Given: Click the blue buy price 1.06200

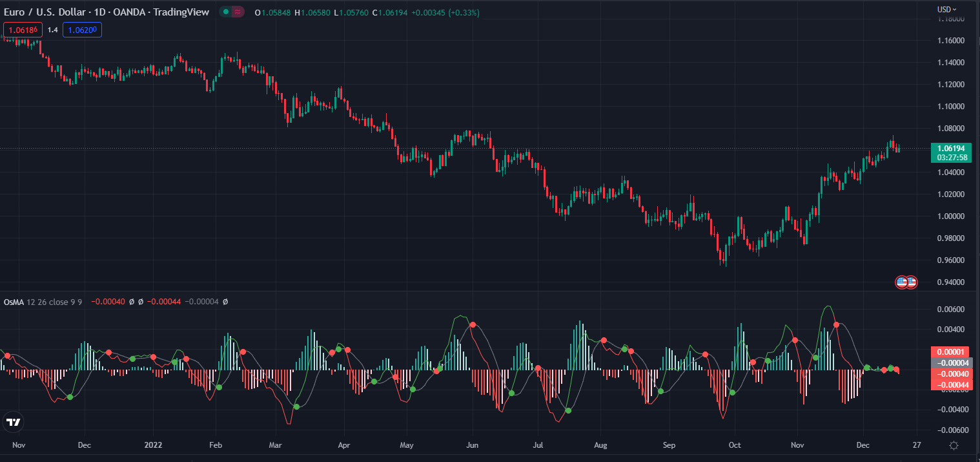Looking at the screenshot, I should pos(82,30).
